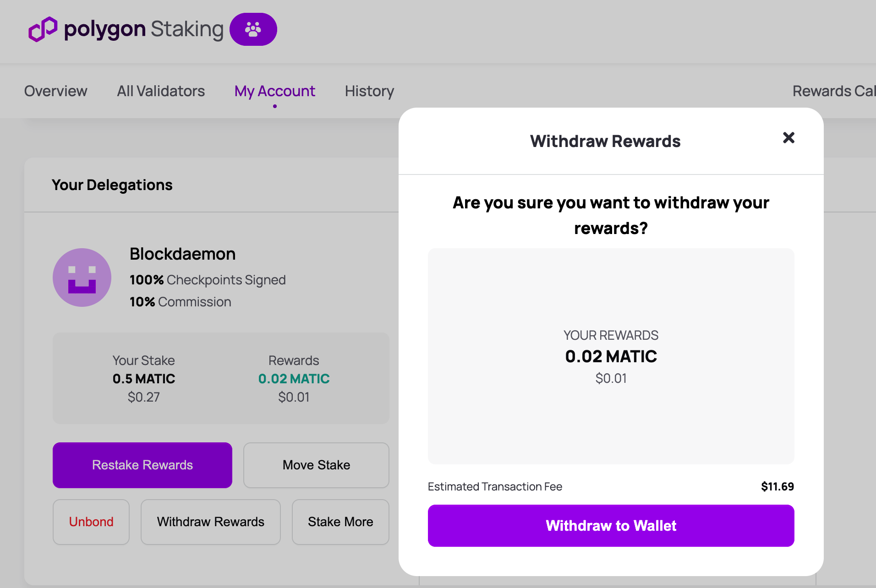Click the rewards amount 0.02 MATIC
876x588 pixels.
pyautogui.click(x=293, y=379)
